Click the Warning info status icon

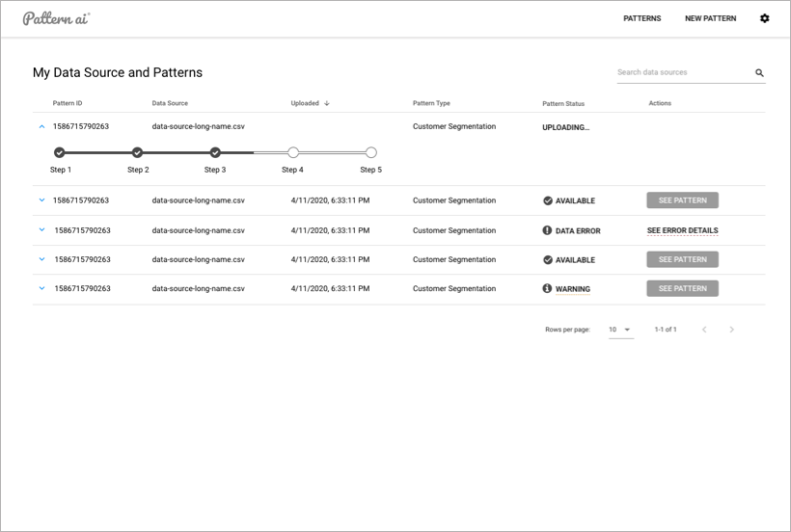(547, 288)
